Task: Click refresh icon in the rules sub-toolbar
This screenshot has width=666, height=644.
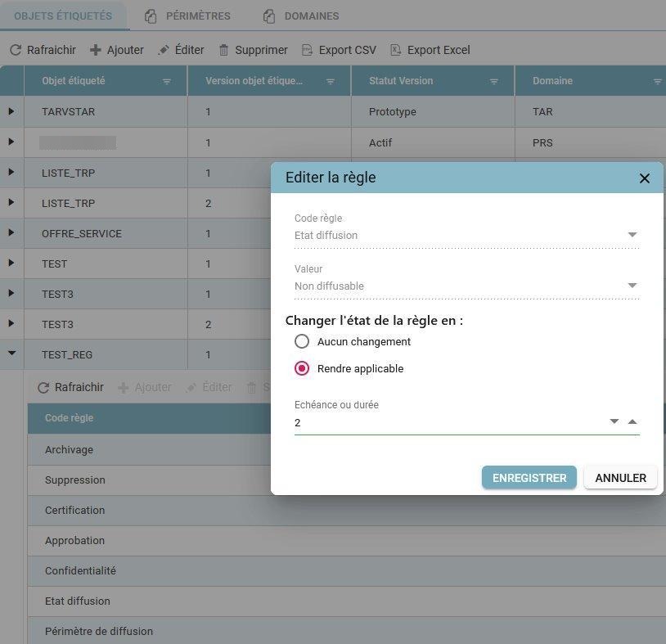Action: (x=43, y=387)
